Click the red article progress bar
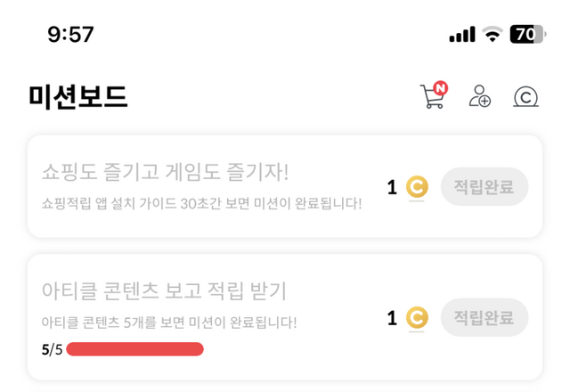This screenshot has height=392, width=570. click(134, 348)
